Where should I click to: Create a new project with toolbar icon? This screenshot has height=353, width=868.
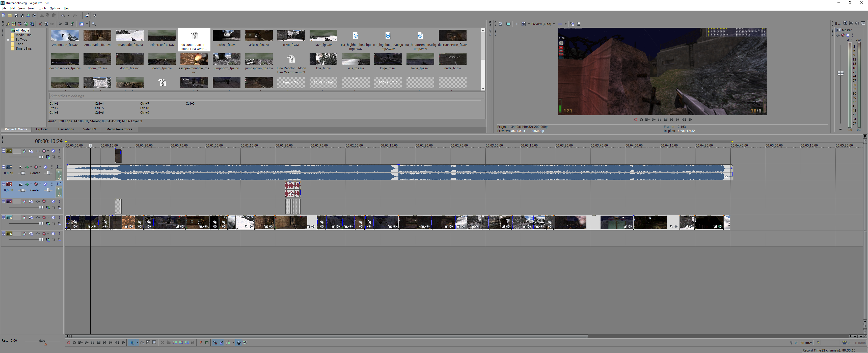[x=4, y=15]
